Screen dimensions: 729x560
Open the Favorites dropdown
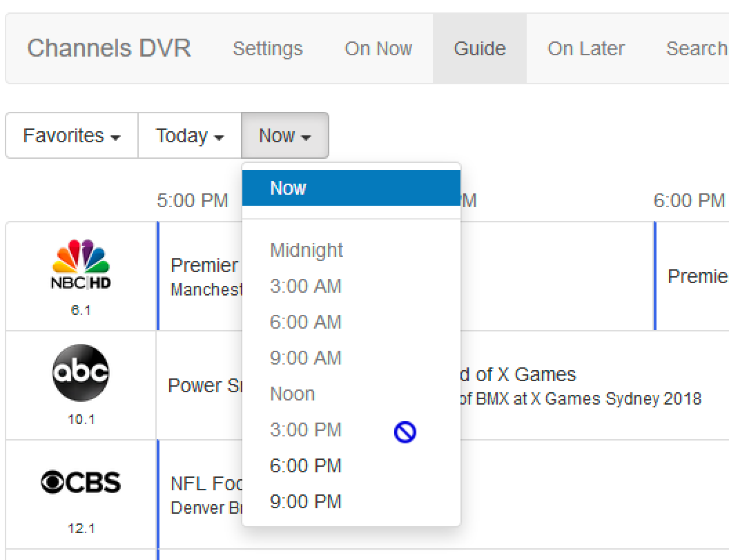coord(72,135)
